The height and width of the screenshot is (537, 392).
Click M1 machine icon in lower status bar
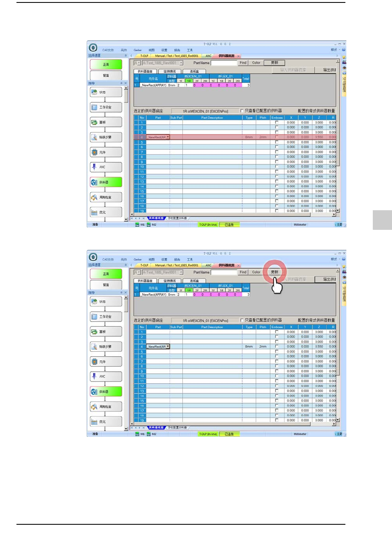pyautogui.click(x=137, y=434)
